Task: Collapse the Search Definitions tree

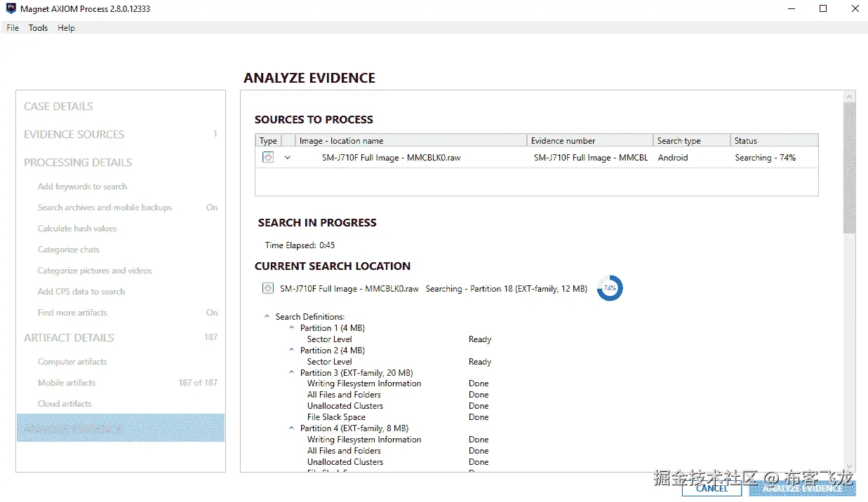Action: tap(267, 317)
